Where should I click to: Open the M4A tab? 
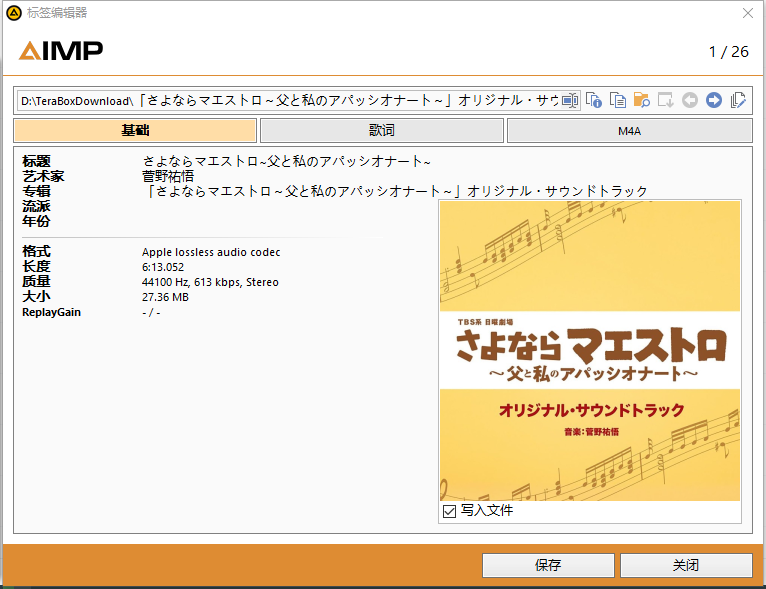click(x=629, y=131)
